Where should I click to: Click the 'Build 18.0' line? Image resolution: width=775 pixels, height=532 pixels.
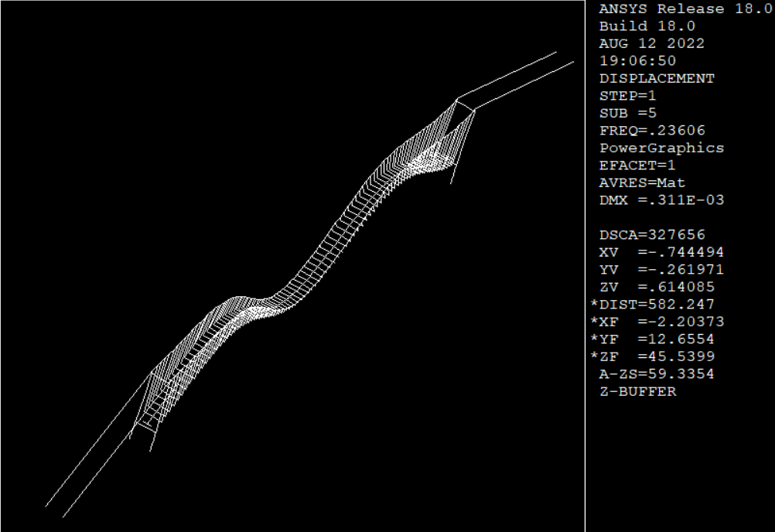pos(647,26)
